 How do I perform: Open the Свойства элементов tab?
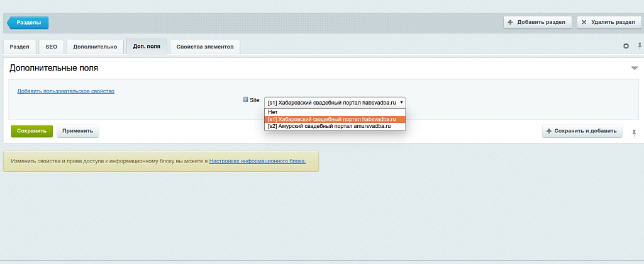205,47
